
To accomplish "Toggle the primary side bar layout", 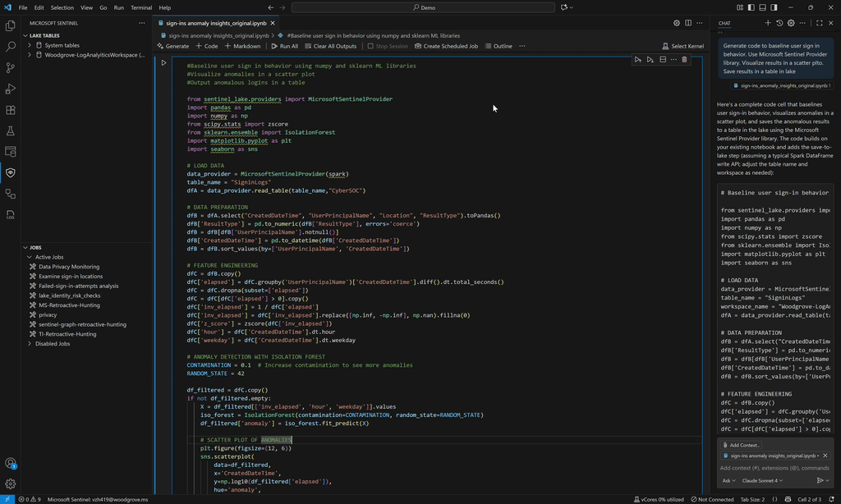I will 751,7.
